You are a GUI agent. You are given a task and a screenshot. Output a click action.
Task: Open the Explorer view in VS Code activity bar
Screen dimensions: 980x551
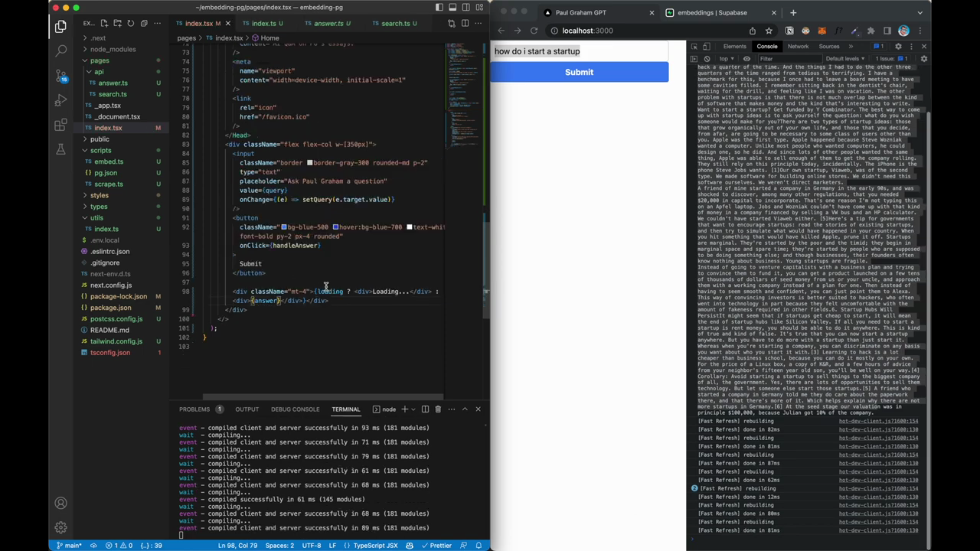60,27
